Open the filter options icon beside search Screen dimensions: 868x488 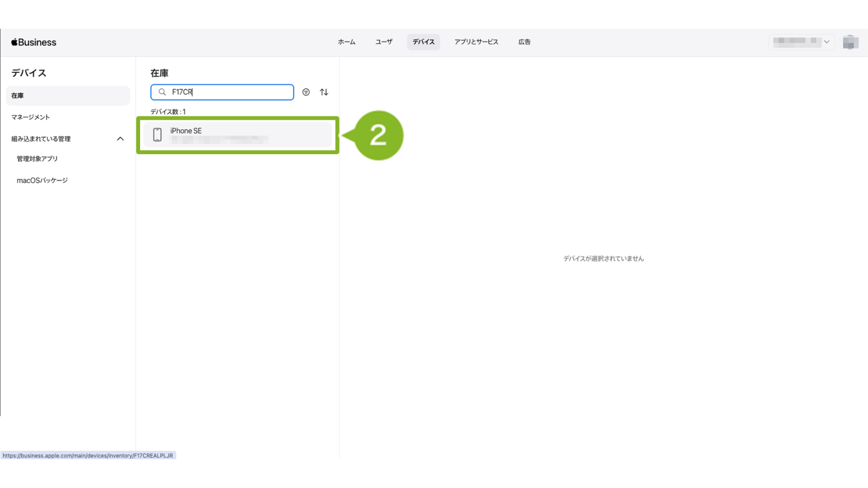click(306, 92)
